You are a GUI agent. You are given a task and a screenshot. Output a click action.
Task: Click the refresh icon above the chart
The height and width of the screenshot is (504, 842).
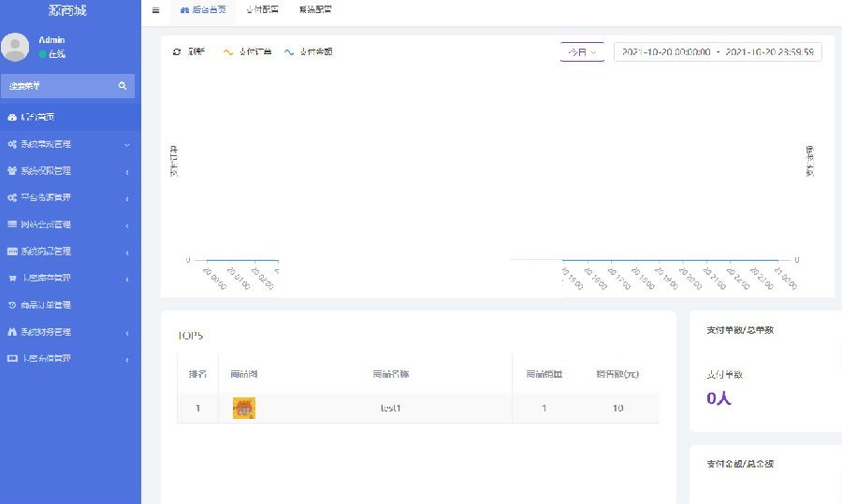click(177, 51)
